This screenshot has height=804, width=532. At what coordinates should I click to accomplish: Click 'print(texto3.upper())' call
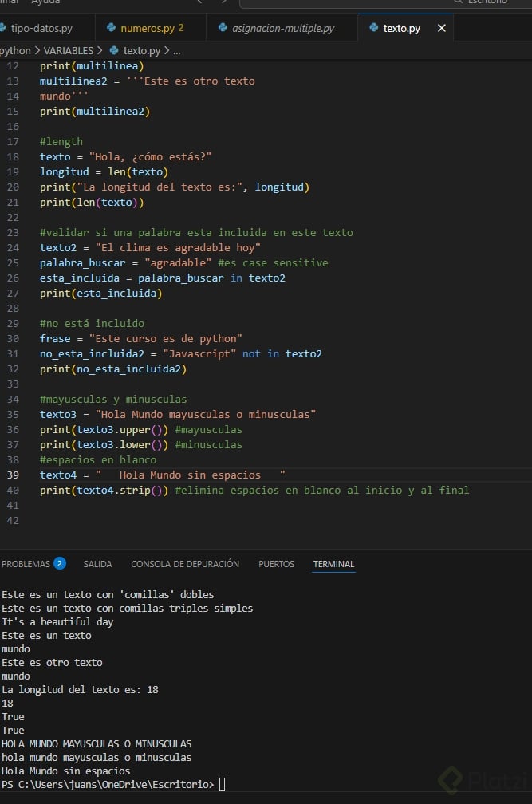(x=104, y=430)
